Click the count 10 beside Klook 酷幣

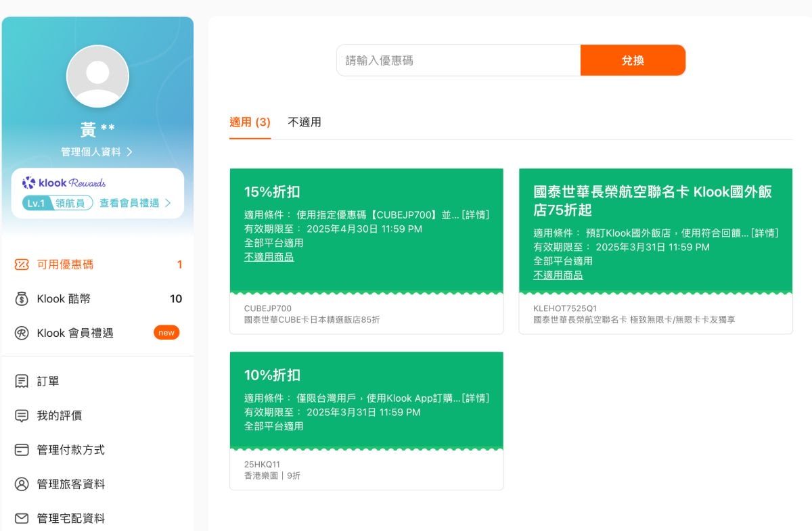tap(176, 299)
